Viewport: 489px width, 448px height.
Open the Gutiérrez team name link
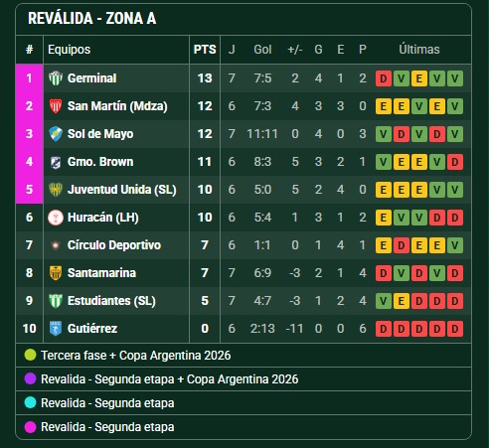point(92,329)
